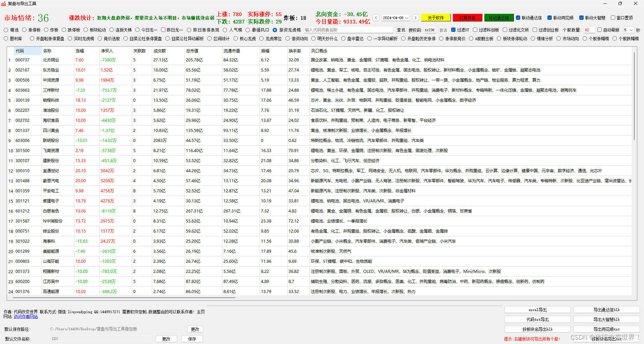Screen dimensions: 644x344
Task: Click the green 标记通达信 button
Action: tap(499, 18)
